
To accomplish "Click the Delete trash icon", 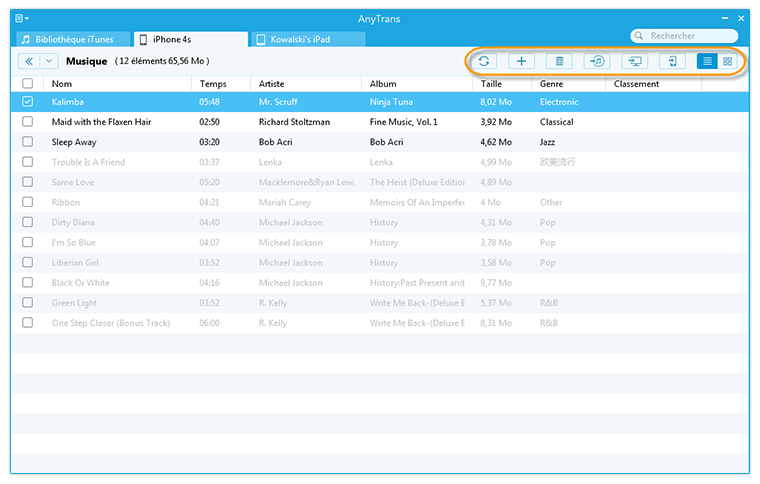I will tap(559, 61).
